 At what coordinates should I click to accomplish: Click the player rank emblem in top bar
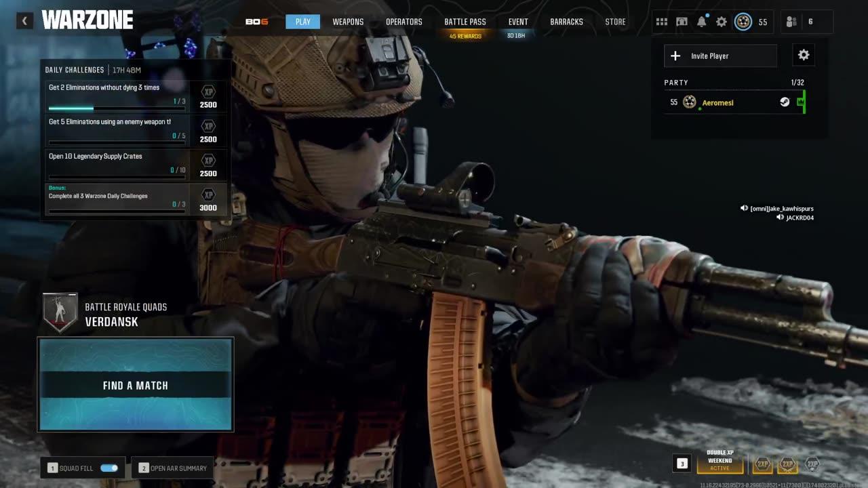point(743,22)
